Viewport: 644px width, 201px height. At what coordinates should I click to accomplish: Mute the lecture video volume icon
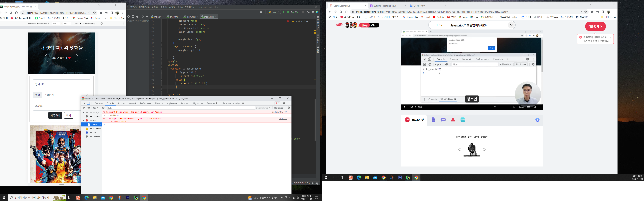point(495,107)
